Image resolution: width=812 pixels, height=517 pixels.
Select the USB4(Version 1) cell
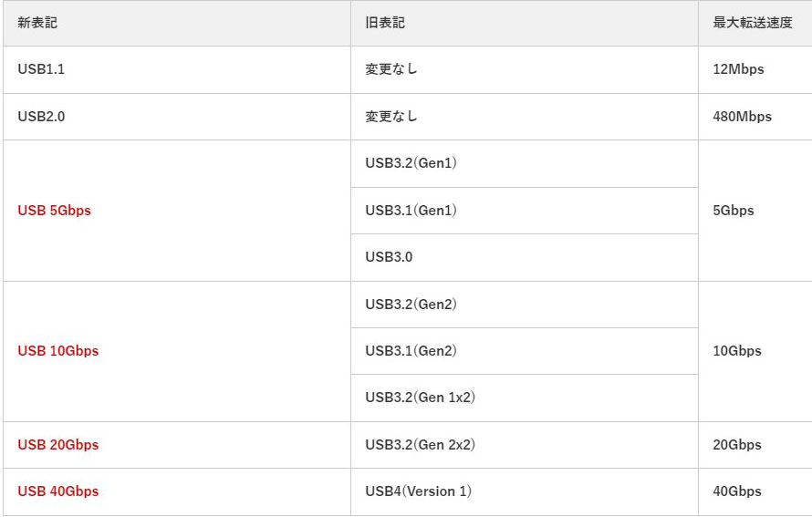(418, 491)
